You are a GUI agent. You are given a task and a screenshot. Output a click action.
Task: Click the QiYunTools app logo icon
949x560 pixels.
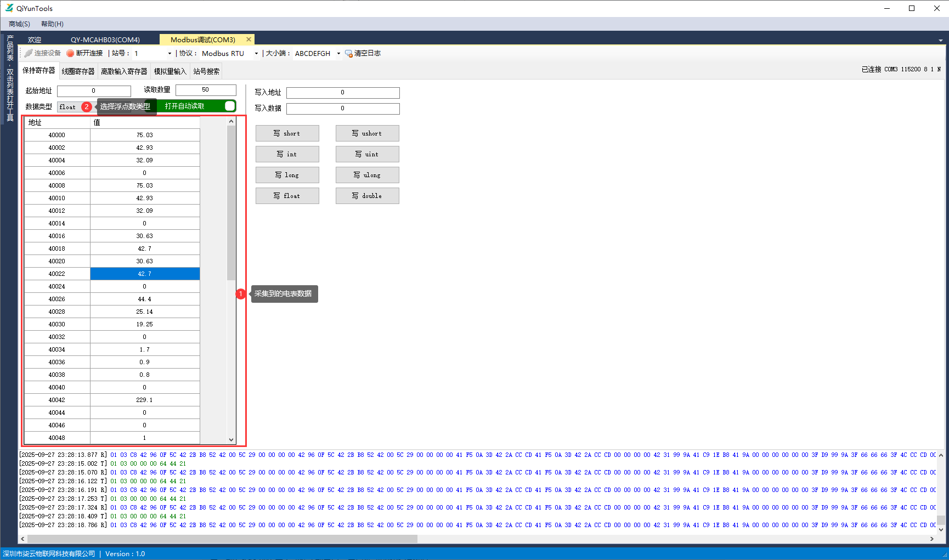pyautogui.click(x=9, y=8)
